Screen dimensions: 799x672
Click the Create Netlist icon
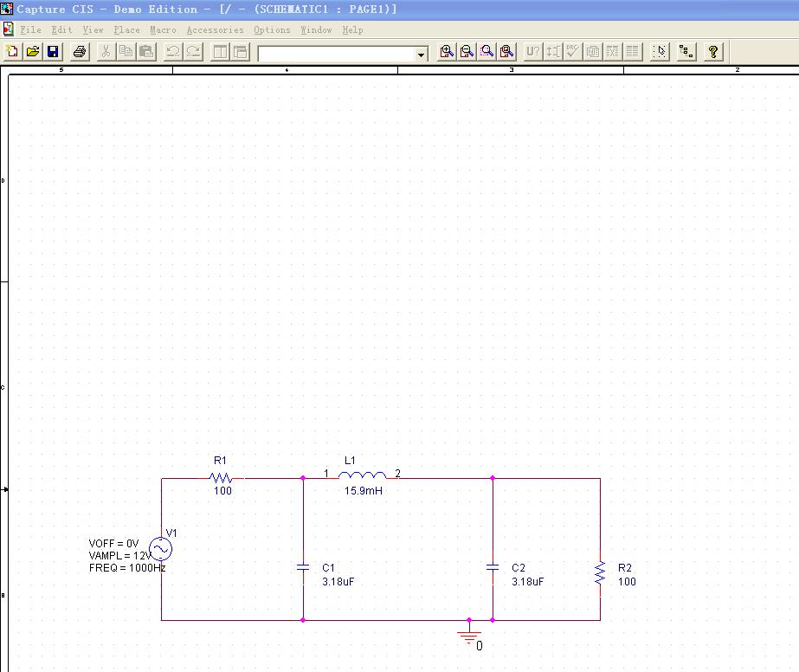click(593, 51)
